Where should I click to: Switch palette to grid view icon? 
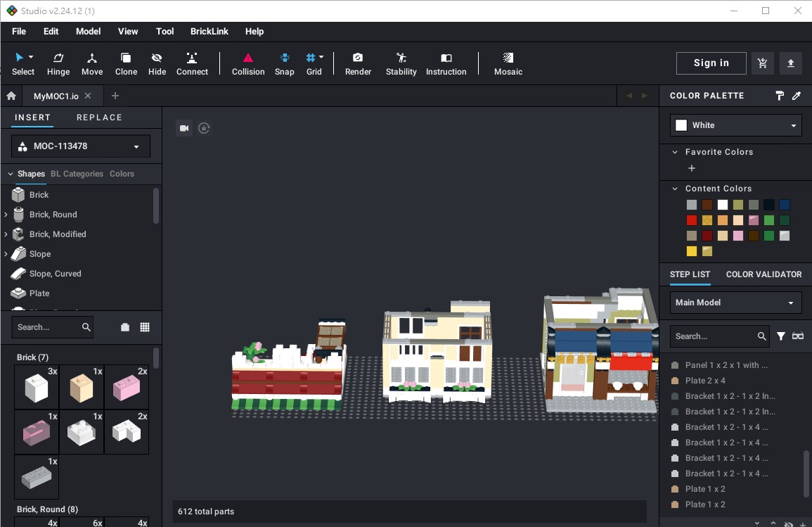pos(145,327)
